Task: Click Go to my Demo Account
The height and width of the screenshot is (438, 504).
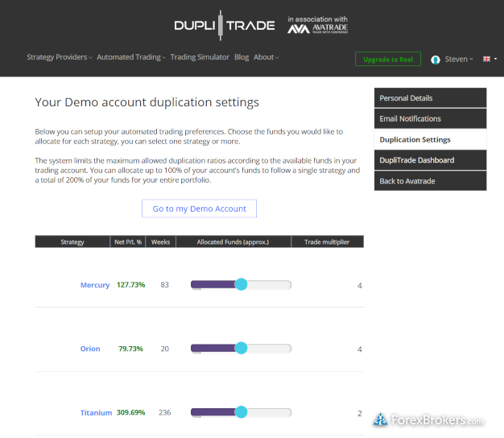Action: click(200, 209)
